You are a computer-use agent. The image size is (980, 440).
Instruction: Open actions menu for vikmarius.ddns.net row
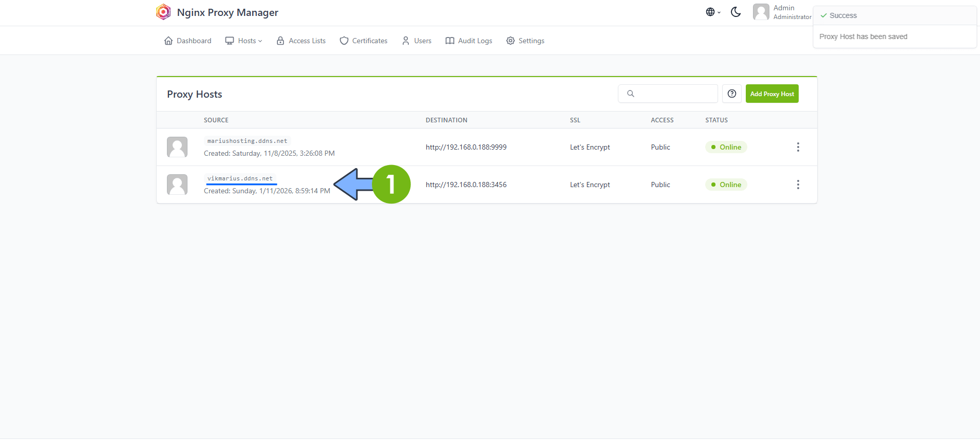click(x=798, y=185)
